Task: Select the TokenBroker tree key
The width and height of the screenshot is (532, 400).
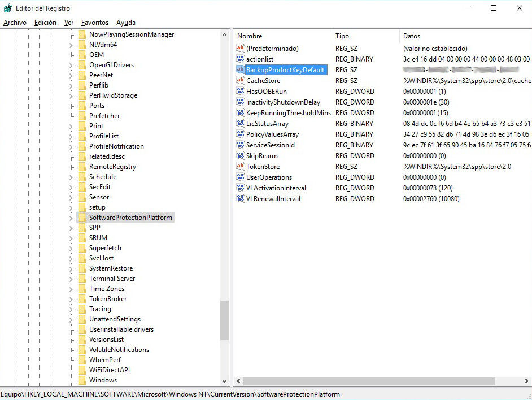Action: 108,299
